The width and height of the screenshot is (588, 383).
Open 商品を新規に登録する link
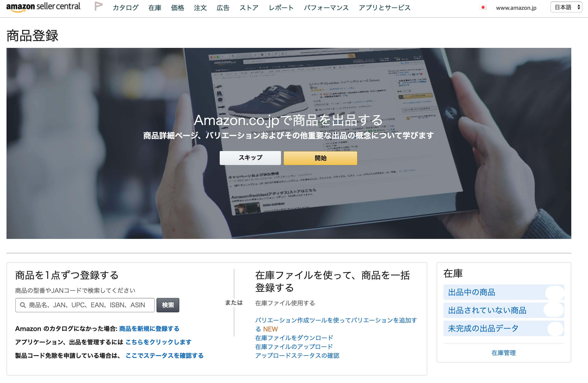tap(149, 329)
